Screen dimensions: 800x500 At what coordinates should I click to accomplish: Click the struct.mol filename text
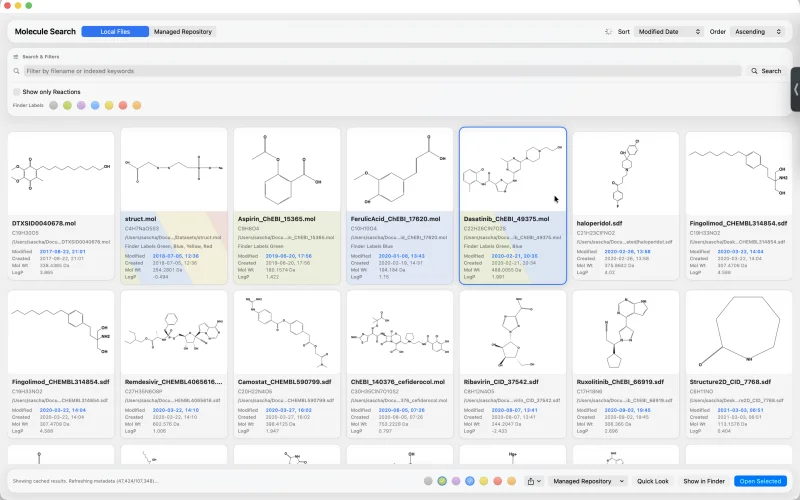(140, 219)
